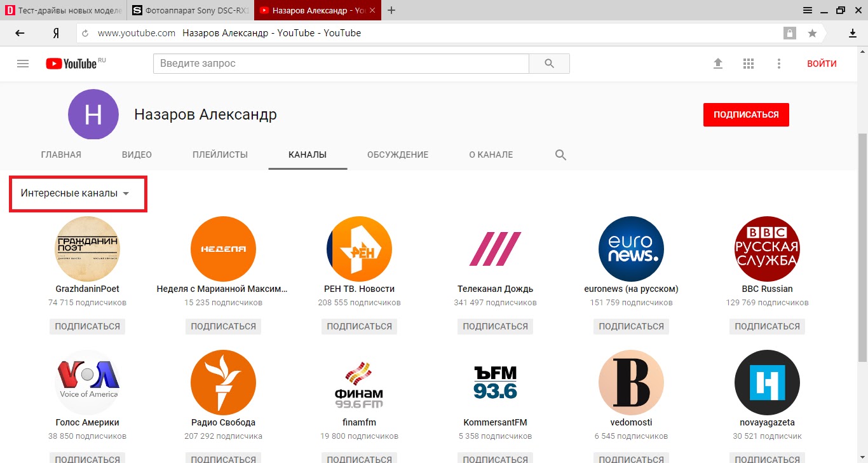Open the Voice of America logo
868x463 pixels.
coord(88,382)
